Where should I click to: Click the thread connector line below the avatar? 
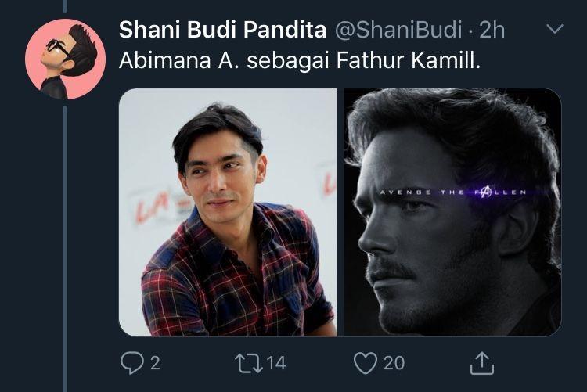tap(65, 249)
